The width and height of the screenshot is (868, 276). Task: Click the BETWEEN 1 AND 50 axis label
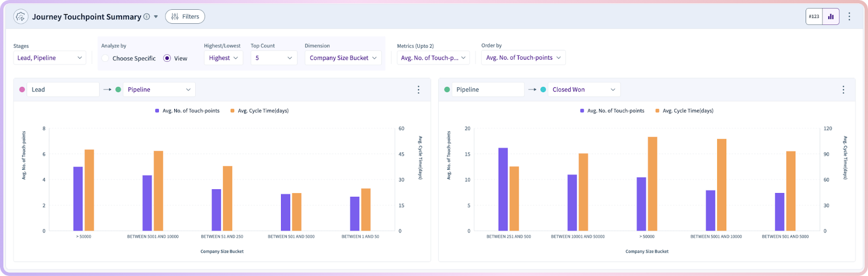coord(360,236)
